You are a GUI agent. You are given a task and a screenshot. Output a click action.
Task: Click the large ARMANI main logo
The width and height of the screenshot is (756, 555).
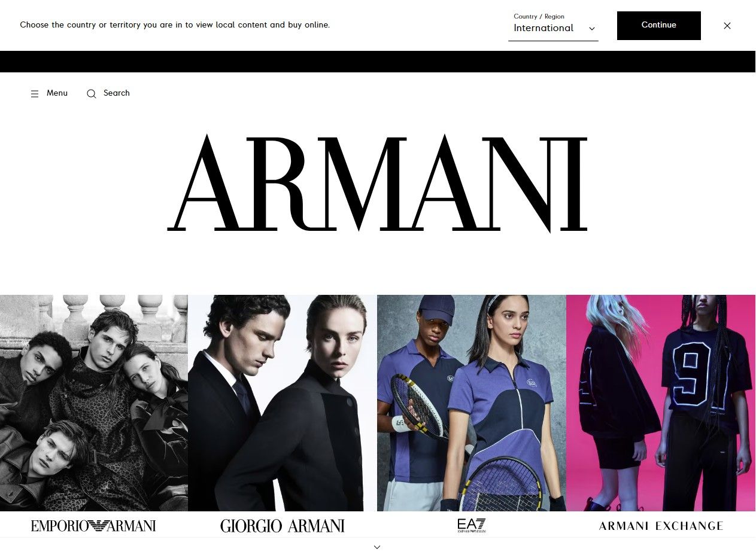coord(377,182)
